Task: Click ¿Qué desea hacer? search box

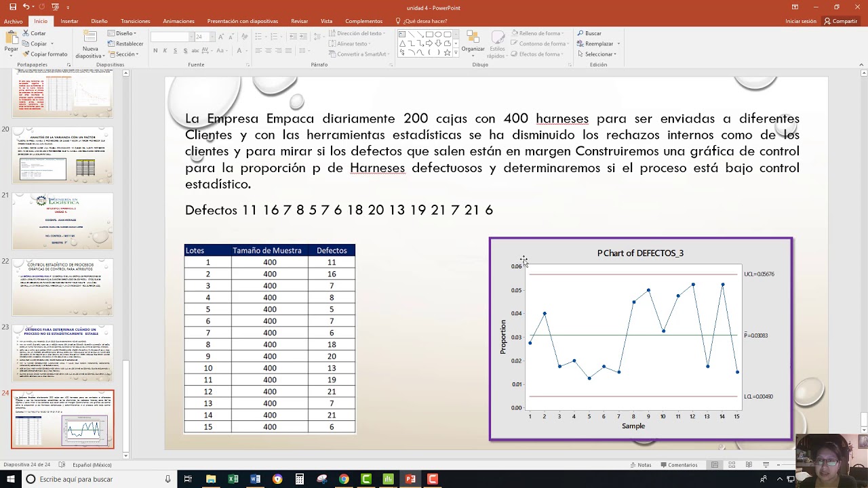Action: point(421,21)
